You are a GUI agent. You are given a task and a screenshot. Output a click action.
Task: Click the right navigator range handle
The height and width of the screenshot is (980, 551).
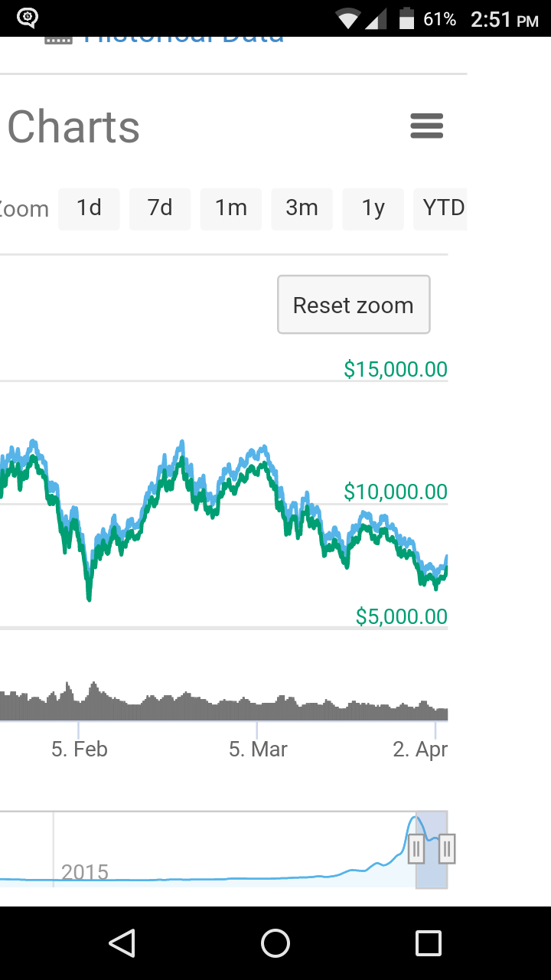[x=447, y=848]
